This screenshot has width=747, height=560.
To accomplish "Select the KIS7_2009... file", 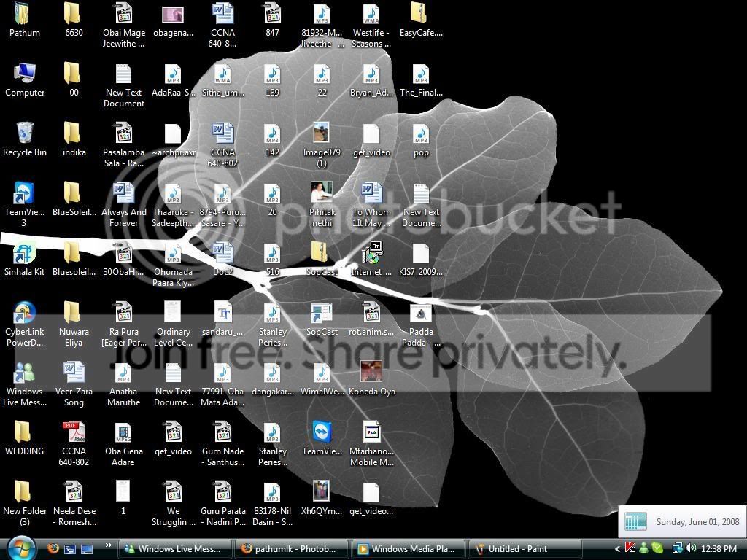I will point(421,254).
